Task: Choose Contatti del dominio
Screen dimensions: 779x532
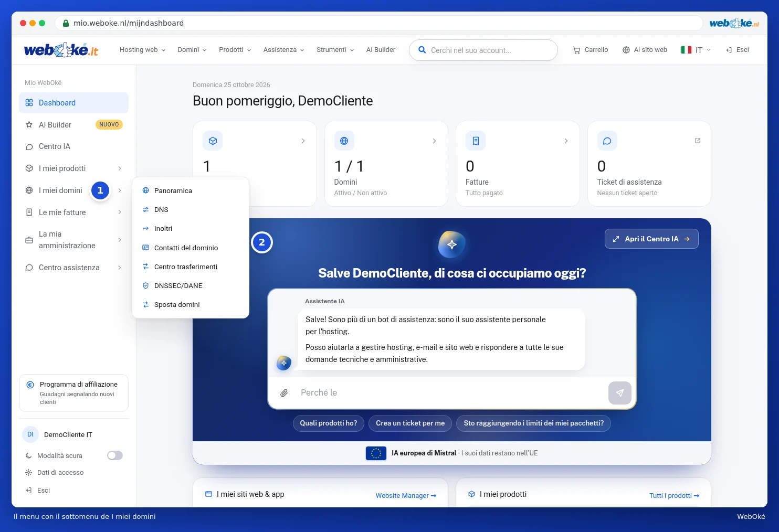Action: (191, 248)
